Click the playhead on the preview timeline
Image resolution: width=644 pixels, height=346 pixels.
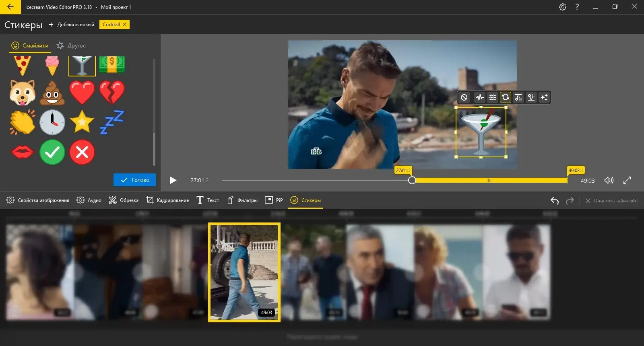tap(412, 180)
